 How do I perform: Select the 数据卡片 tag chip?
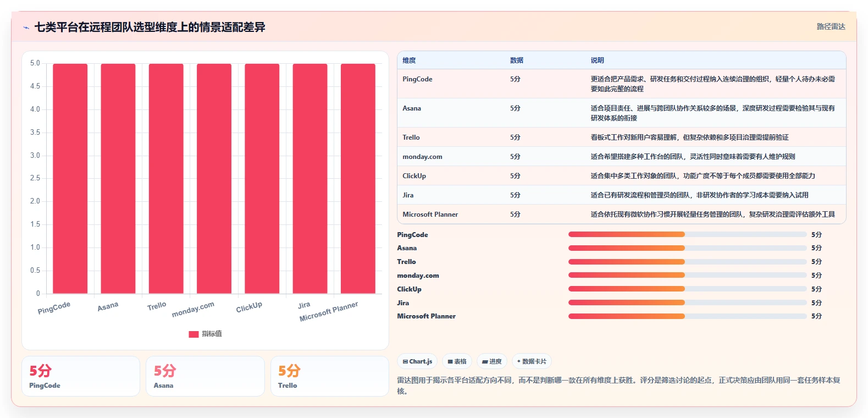point(532,361)
